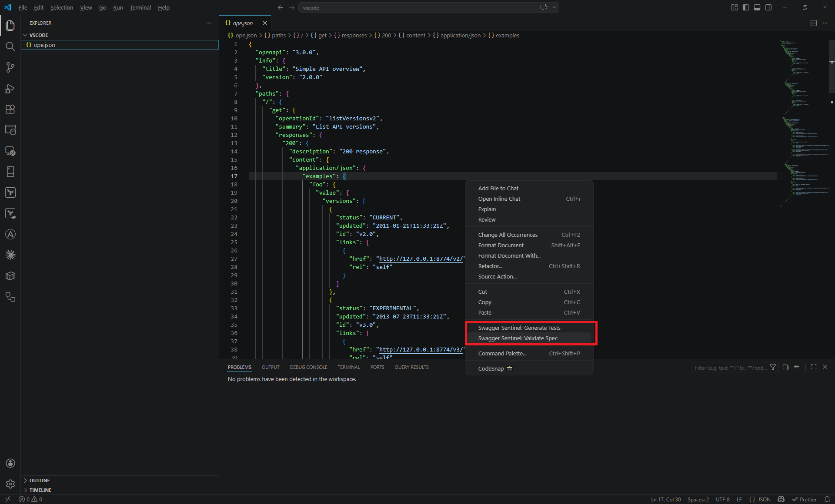Click Prettier in the status bar
This screenshot has width=835, height=504.
[x=805, y=499]
